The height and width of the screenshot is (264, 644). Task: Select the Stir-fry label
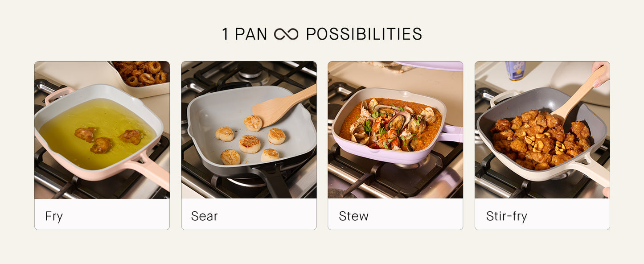[507, 216]
